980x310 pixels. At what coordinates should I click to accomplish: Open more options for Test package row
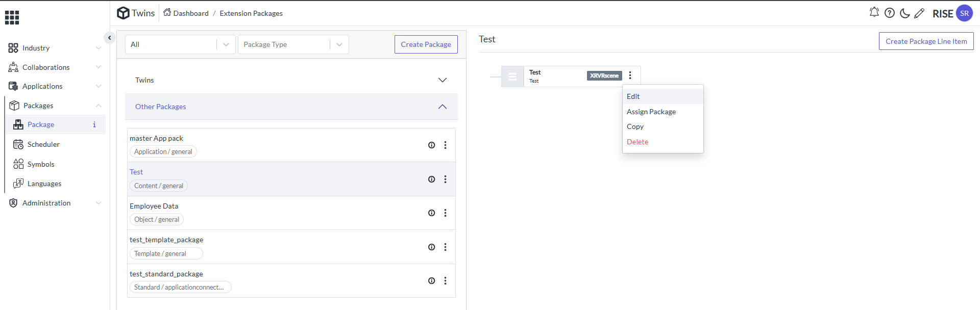pyautogui.click(x=445, y=179)
